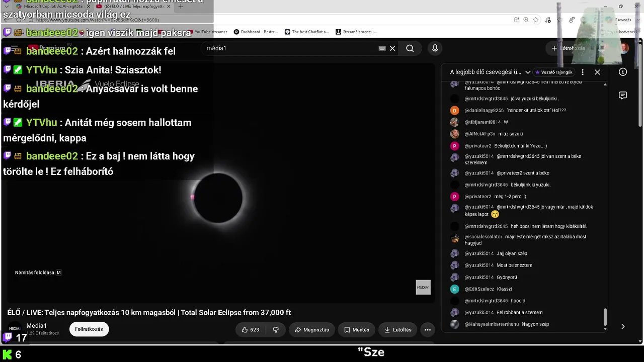Like the video with 523 likes
Image resolution: width=644 pixels, height=362 pixels.
pos(250,330)
